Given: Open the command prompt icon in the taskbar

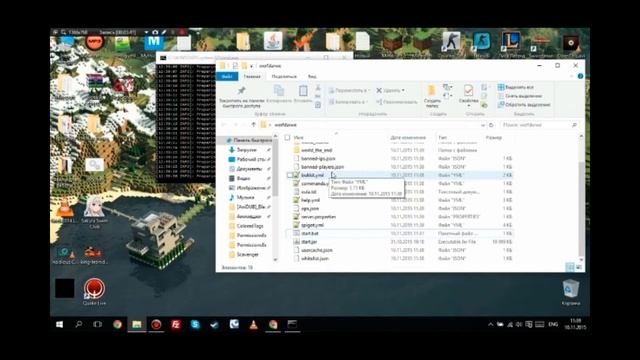Looking at the screenshot, I should coord(292,324).
